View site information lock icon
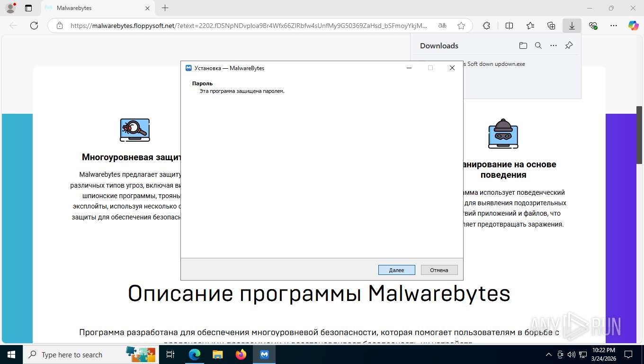The height and width of the screenshot is (364, 644). tap(59, 26)
